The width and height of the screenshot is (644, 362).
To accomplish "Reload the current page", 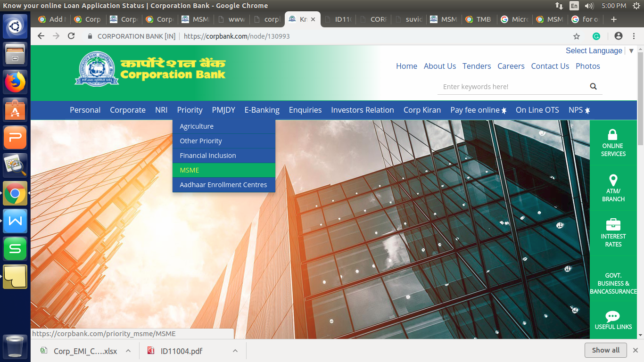I will 71,36.
